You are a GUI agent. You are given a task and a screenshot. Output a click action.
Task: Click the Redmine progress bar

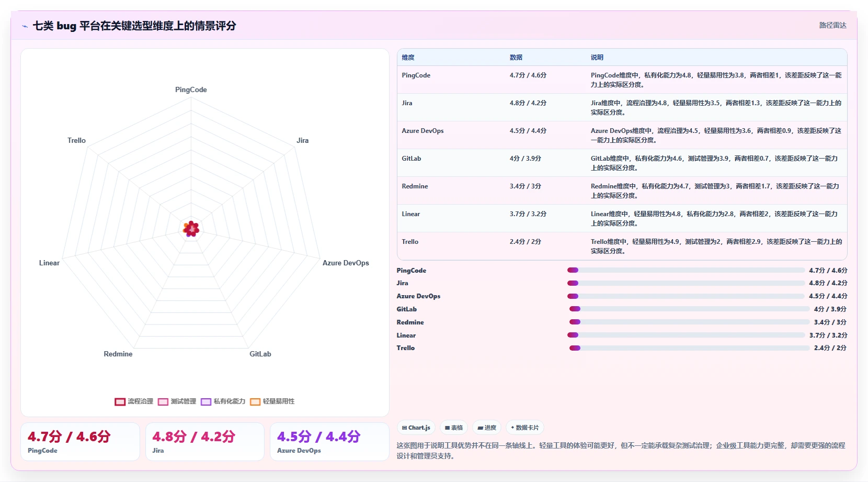(689, 322)
